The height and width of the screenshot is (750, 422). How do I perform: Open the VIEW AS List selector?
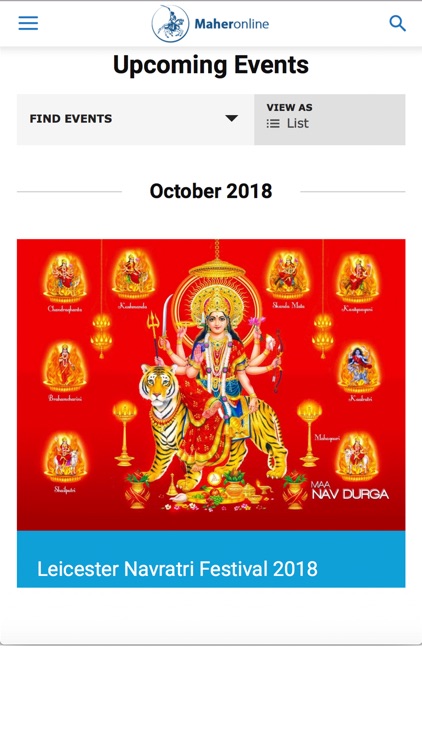point(330,119)
